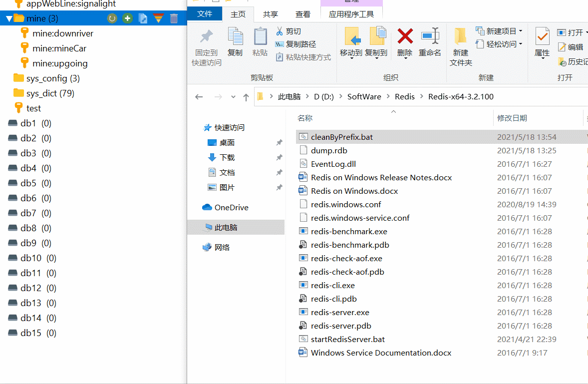
Task: Click D (D:) in the address breadcrumb
Action: (324, 97)
